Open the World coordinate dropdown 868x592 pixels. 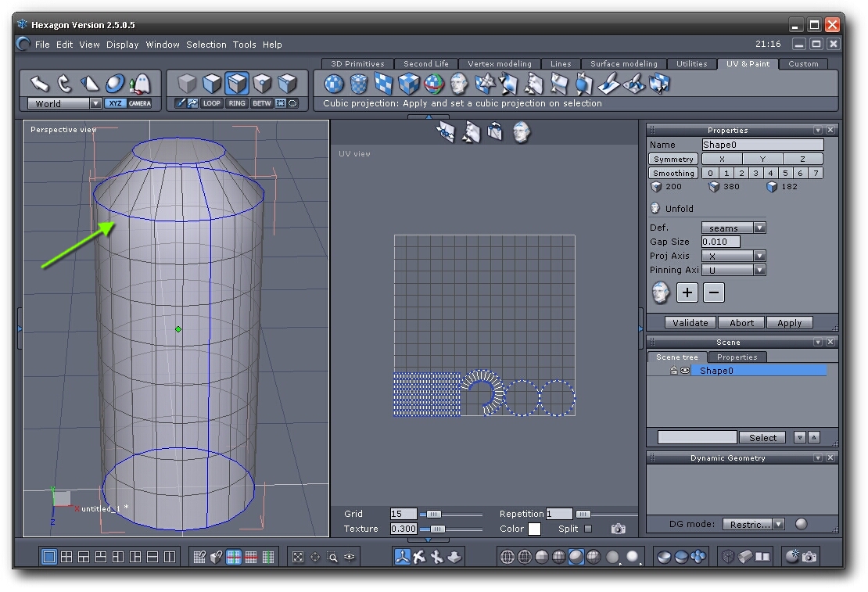[x=95, y=103]
